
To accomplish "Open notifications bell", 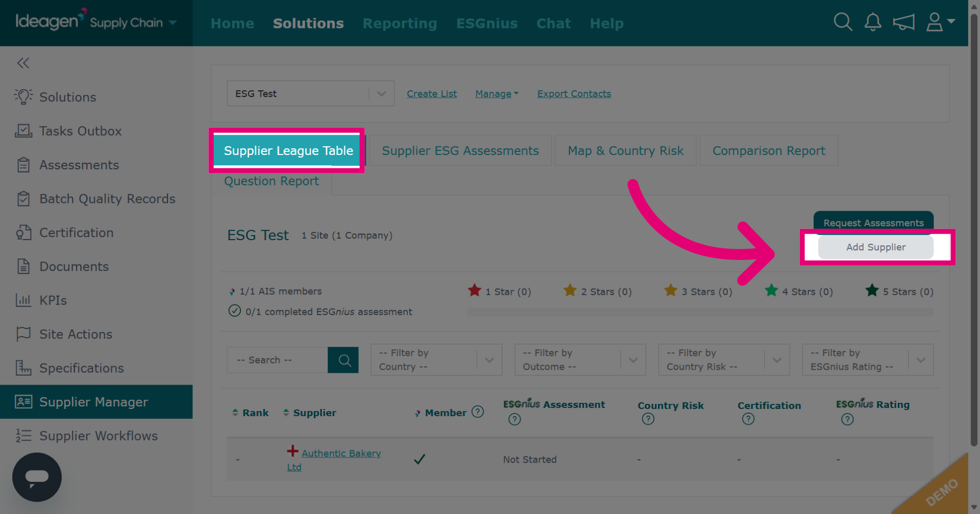I will [873, 22].
